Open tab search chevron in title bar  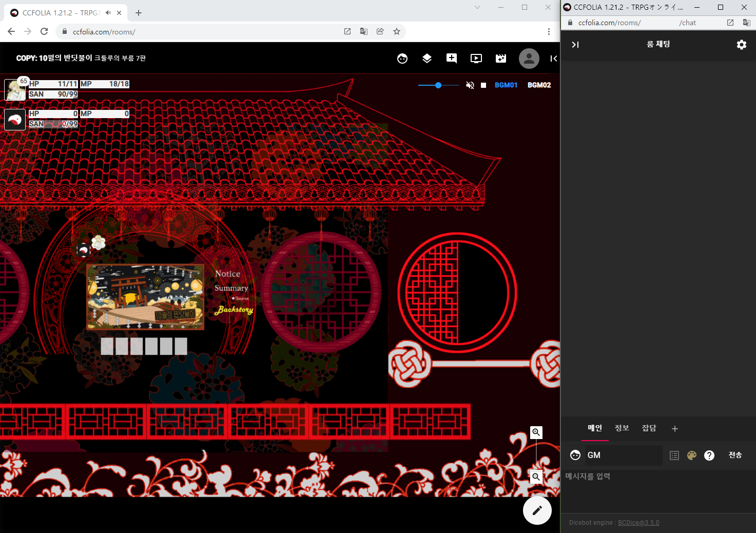coord(477,7)
